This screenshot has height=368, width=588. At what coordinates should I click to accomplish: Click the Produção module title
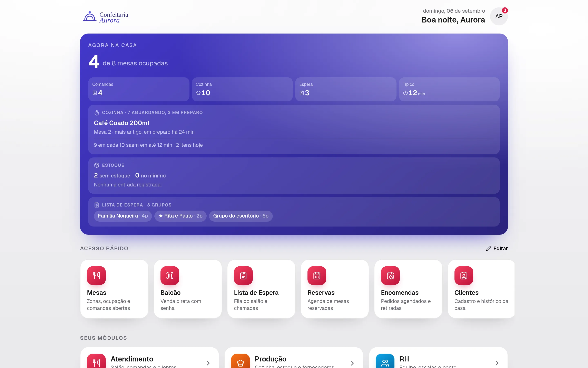click(271, 359)
